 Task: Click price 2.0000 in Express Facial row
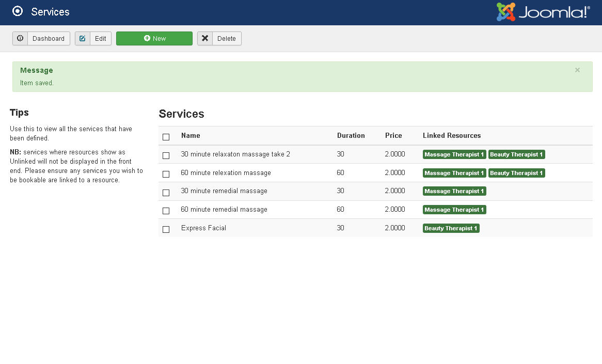point(394,228)
